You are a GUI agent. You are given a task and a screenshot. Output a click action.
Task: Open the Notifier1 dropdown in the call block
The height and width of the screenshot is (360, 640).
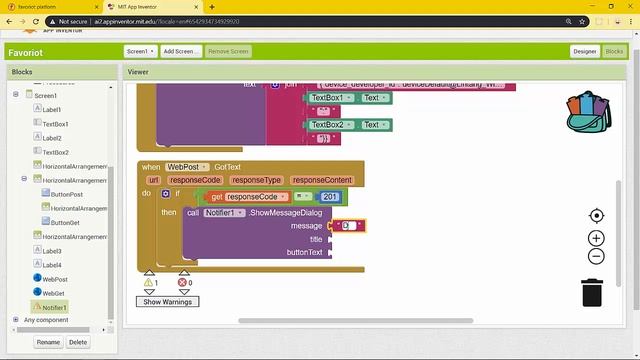click(224, 213)
